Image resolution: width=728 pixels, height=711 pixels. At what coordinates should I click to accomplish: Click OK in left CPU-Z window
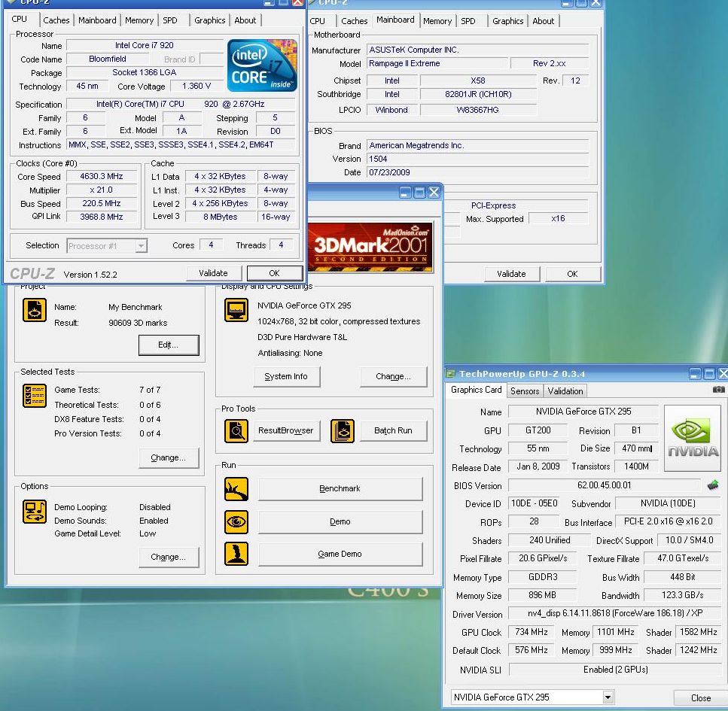[x=274, y=273]
